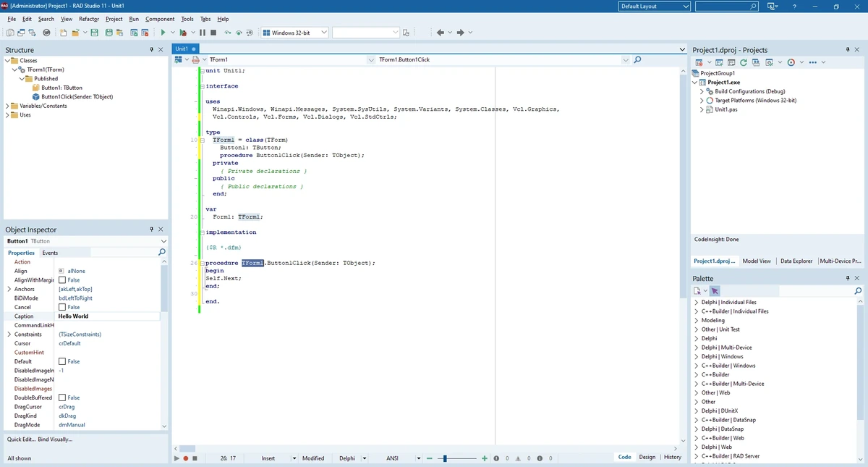Viewport: 868px width, 467px height.
Task: Select Button1Click(Sender: TObject) in Structure
Action: pos(77,97)
